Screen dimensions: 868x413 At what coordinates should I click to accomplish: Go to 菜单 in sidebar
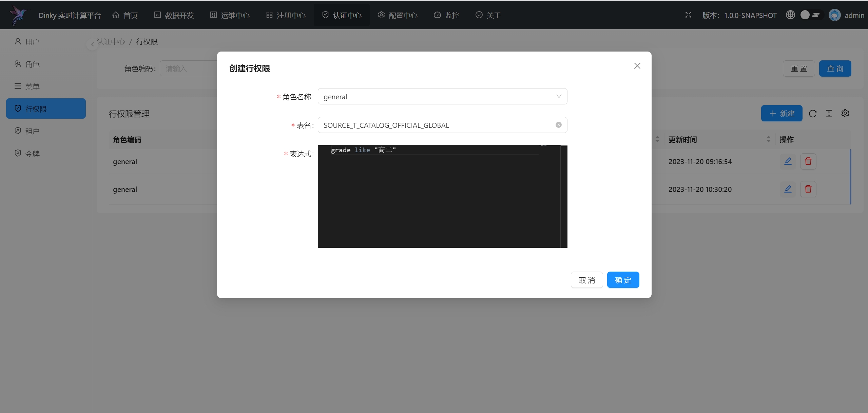tap(46, 86)
